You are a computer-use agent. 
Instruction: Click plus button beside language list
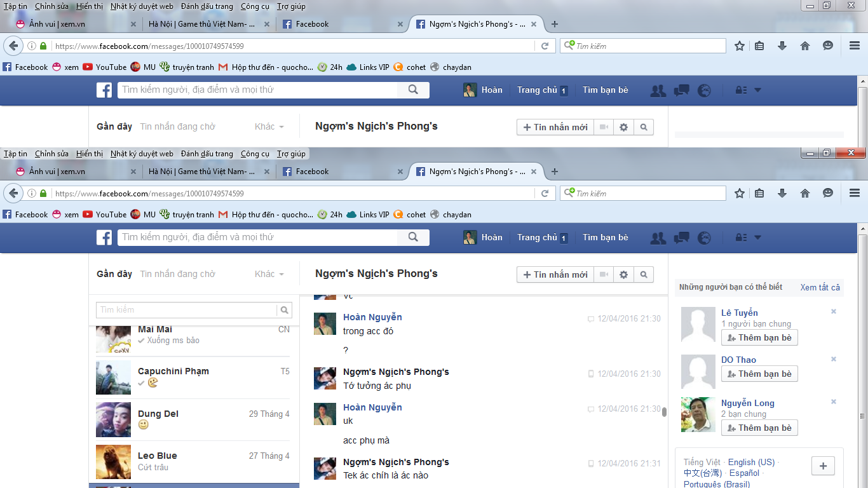pyautogui.click(x=823, y=466)
